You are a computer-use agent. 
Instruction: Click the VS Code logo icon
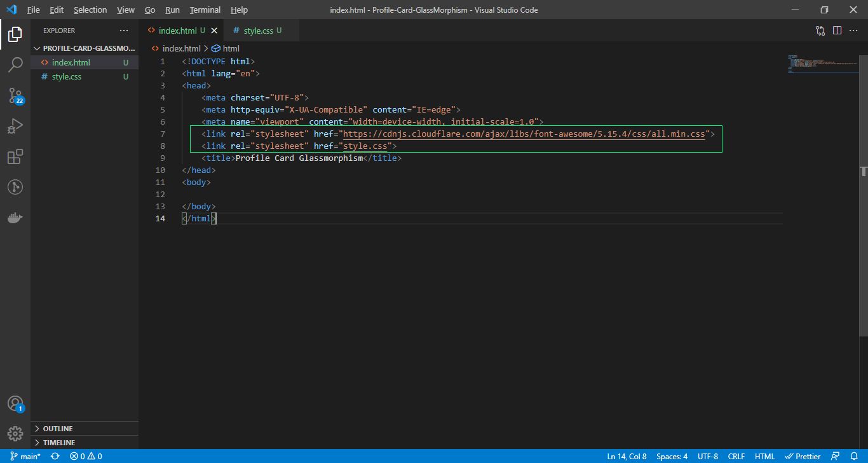tap(11, 10)
